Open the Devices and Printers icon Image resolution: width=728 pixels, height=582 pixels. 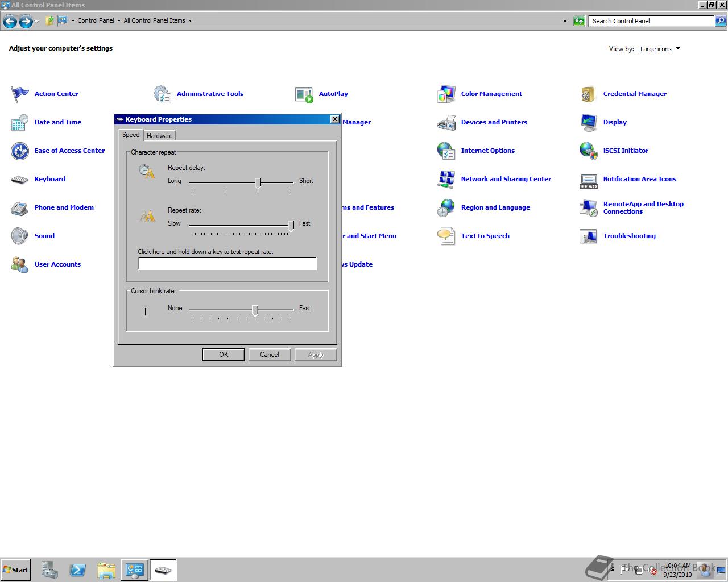(446, 122)
